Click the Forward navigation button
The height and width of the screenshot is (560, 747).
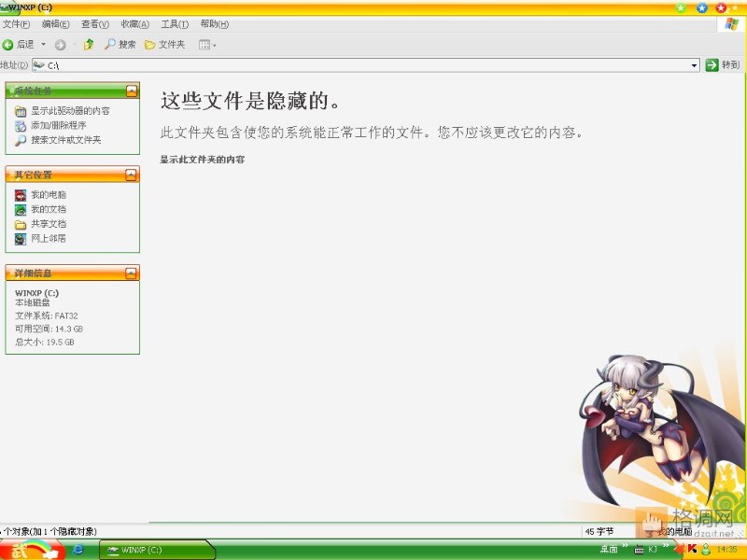60,45
